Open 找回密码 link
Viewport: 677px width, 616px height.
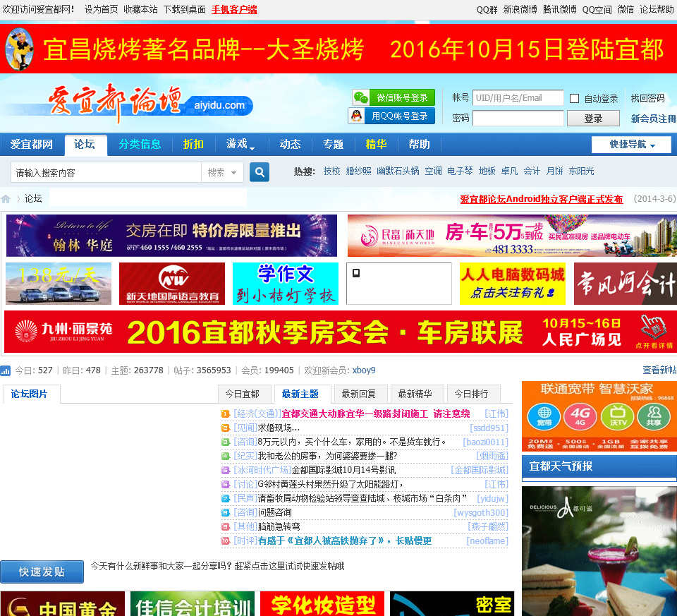[x=647, y=99]
